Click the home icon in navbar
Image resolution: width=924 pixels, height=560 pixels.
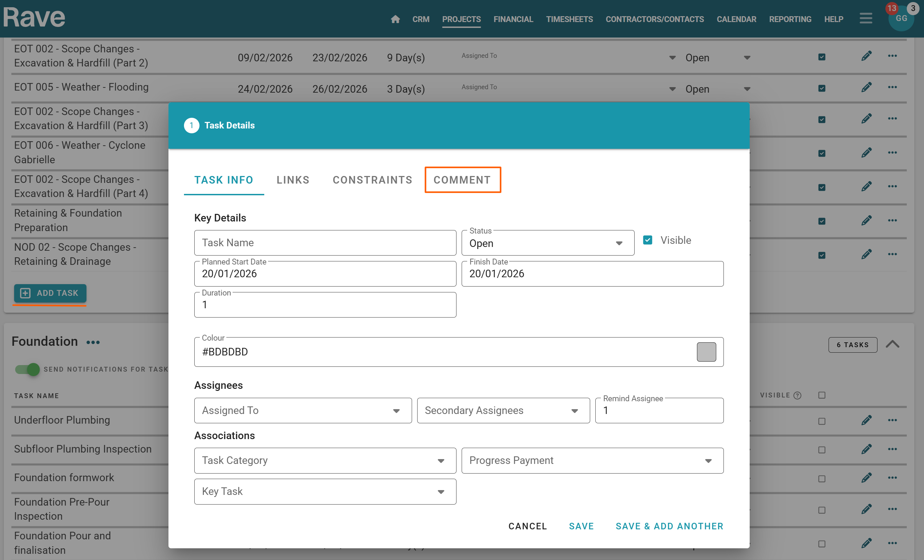(x=395, y=19)
